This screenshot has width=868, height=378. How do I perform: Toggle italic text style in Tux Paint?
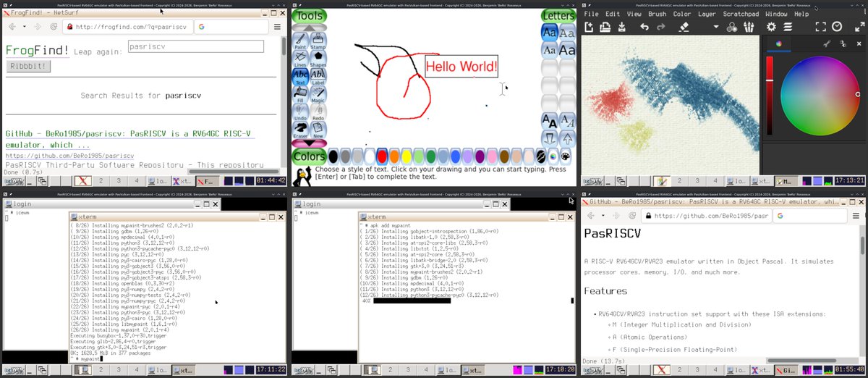(x=567, y=120)
